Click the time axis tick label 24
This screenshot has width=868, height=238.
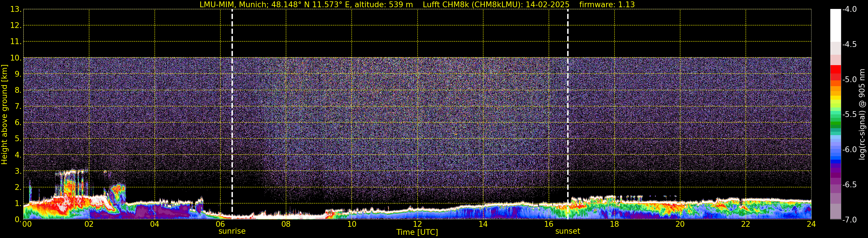(811, 224)
